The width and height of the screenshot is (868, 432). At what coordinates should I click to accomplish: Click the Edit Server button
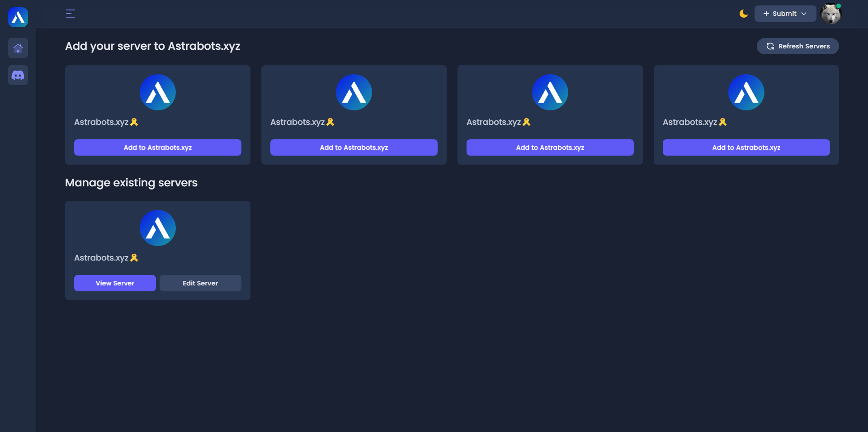[x=200, y=283]
